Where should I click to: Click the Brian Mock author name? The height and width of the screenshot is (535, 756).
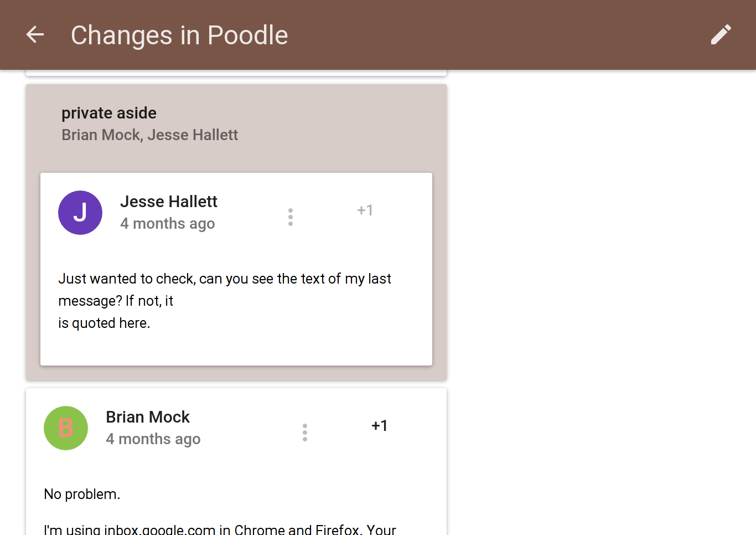(148, 417)
